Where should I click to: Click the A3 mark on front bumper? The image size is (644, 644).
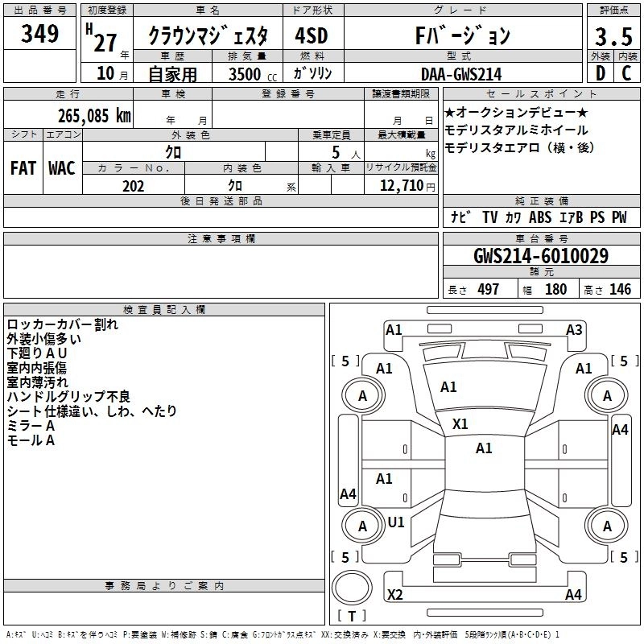click(574, 330)
